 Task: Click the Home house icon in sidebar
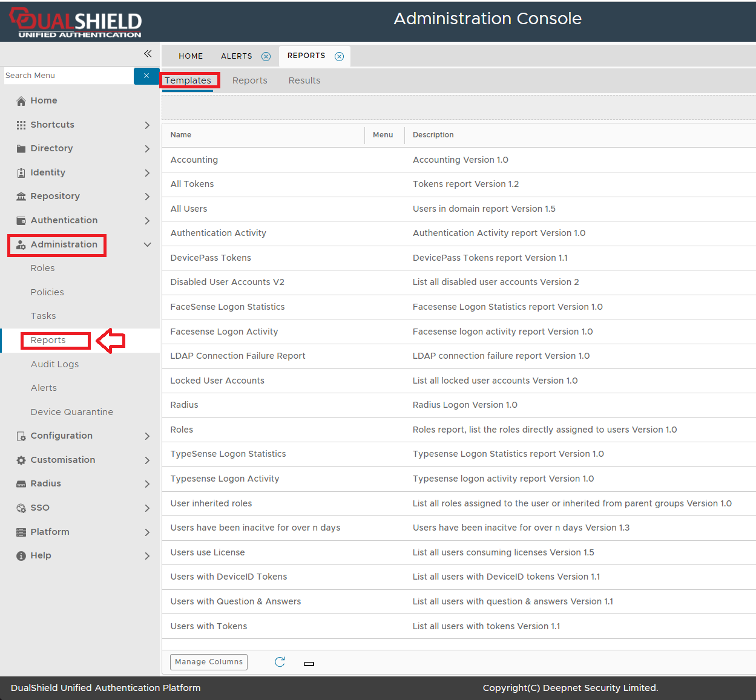(21, 101)
